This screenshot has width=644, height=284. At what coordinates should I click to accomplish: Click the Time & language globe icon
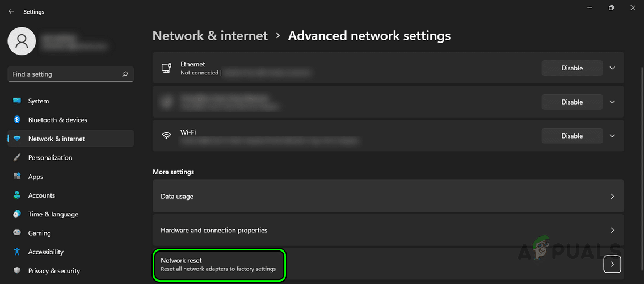coord(17,214)
